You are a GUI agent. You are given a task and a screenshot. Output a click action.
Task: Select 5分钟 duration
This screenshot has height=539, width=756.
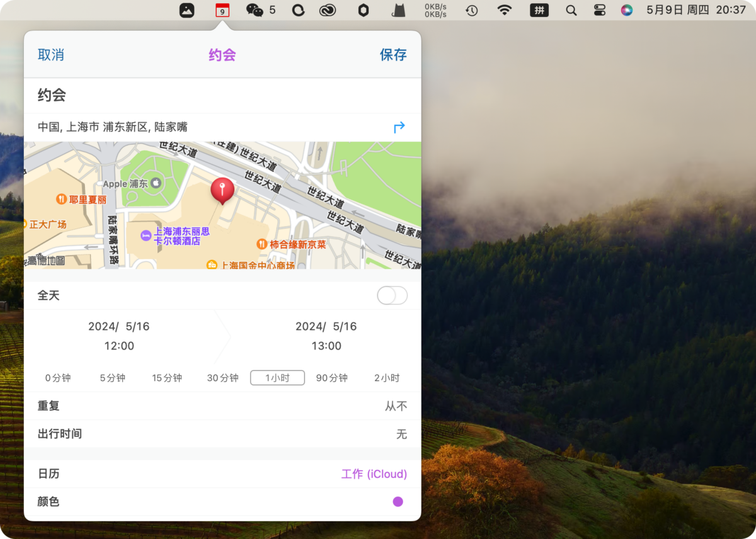(x=113, y=378)
